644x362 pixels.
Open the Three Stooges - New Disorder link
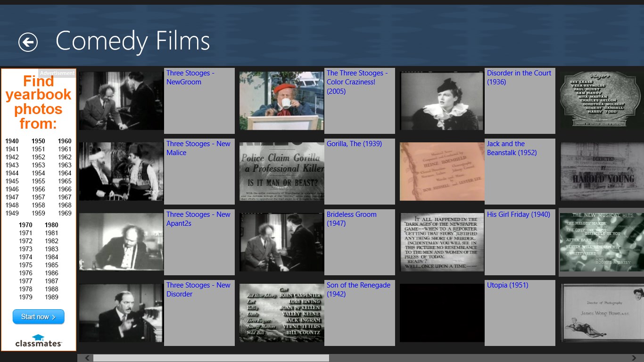(198, 289)
